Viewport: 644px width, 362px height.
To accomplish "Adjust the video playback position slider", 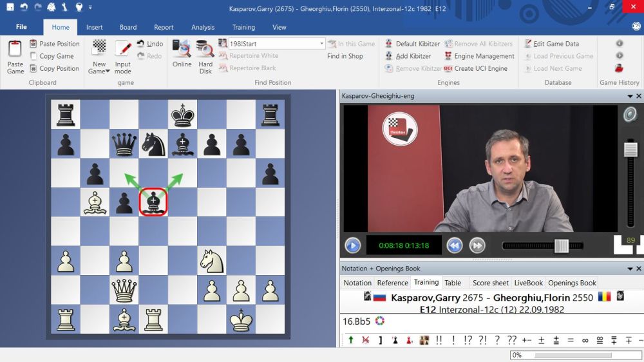I will [561, 245].
